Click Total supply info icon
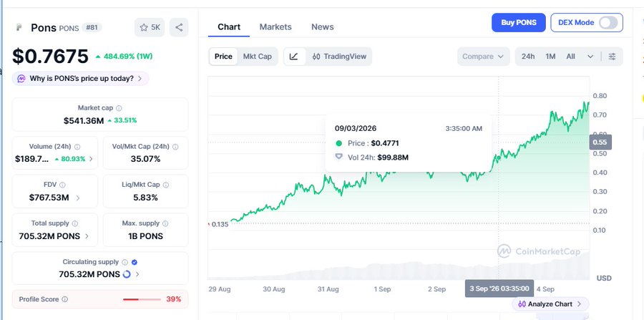Viewport: 644px width, 320px height. (74, 224)
